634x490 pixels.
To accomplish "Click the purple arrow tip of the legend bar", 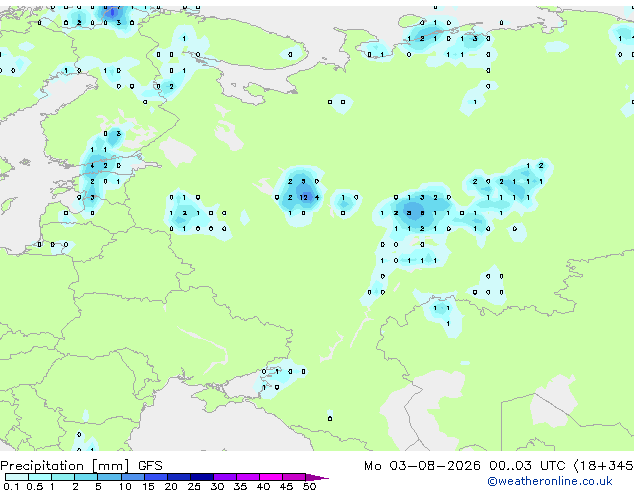I will (317, 478).
